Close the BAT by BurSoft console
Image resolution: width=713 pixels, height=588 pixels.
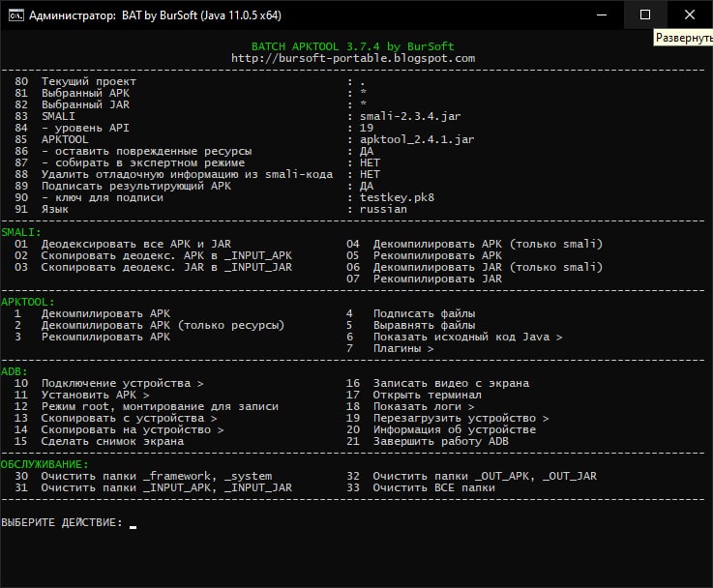[690, 15]
